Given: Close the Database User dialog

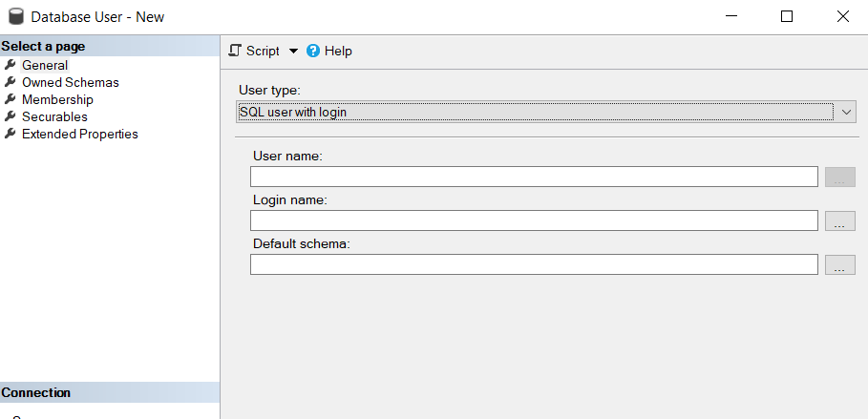Looking at the screenshot, I should click(842, 16).
